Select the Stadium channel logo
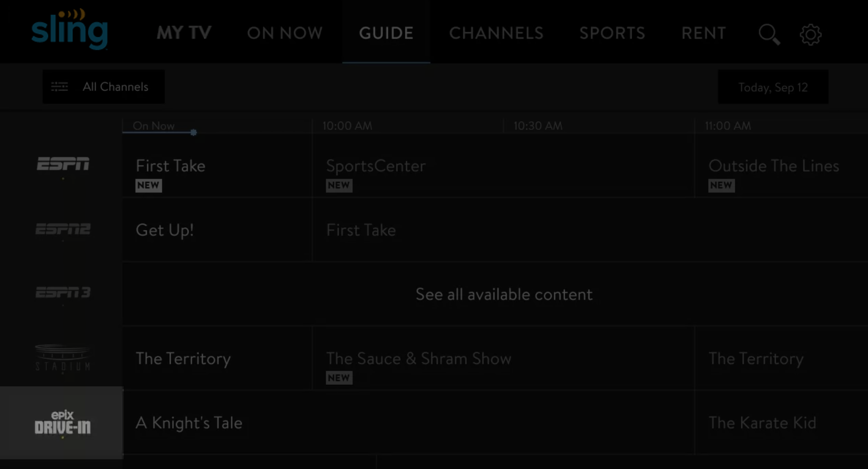 [x=63, y=358]
